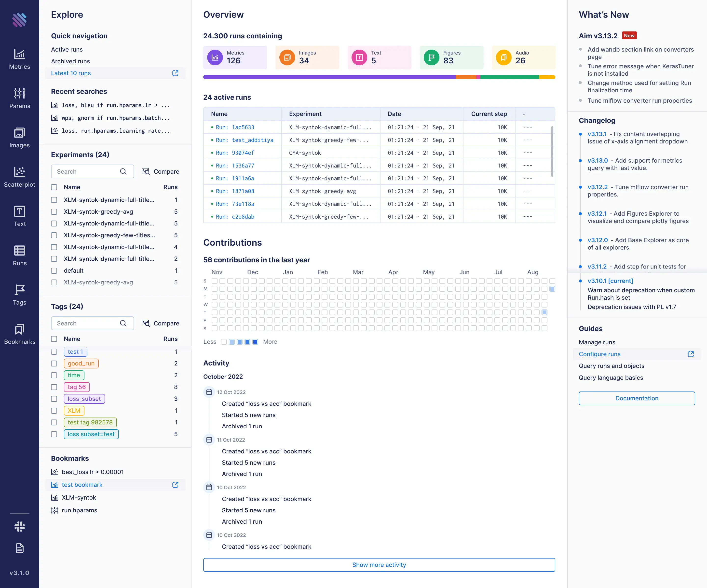Open the Slack community icon

(x=20, y=526)
